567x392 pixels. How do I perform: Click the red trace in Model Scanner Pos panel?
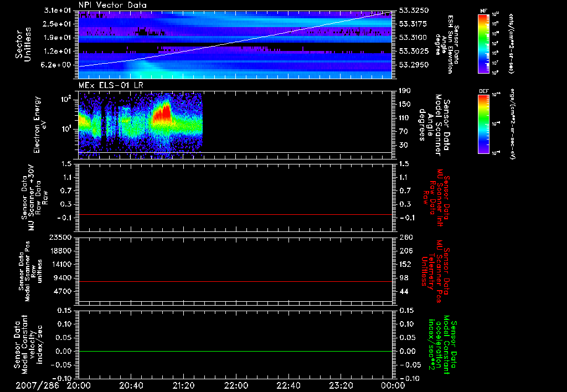tap(235, 281)
